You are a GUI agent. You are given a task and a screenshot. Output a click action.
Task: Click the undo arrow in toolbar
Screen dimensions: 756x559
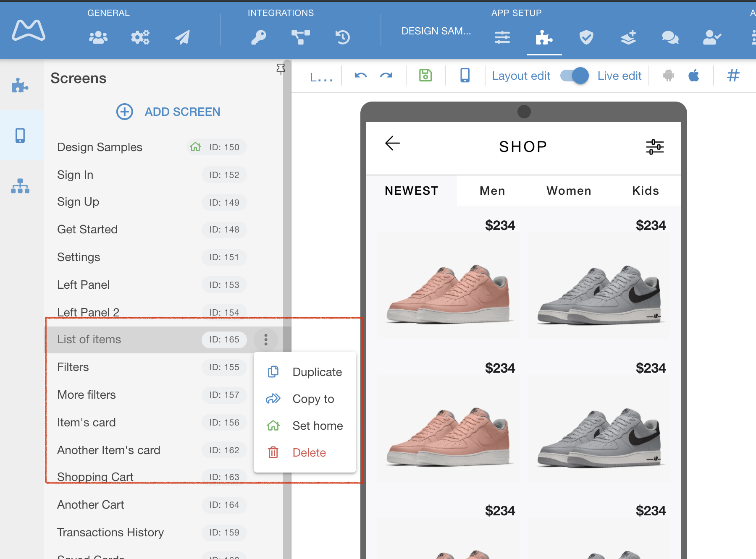[361, 76]
